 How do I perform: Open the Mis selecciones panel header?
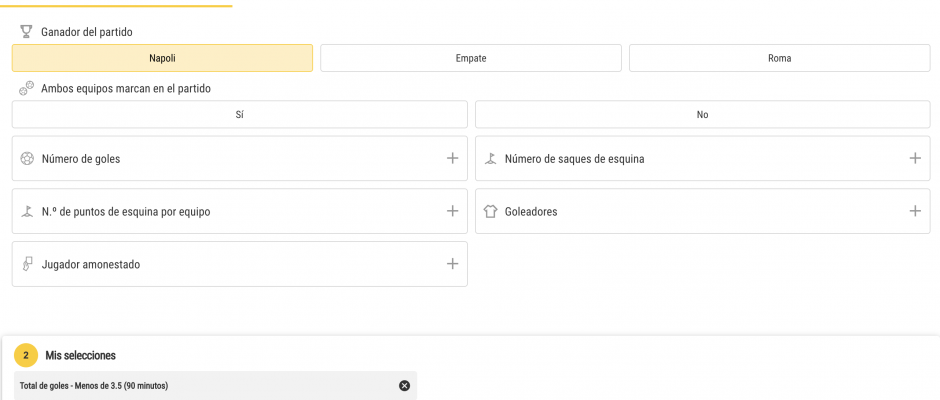[80, 356]
